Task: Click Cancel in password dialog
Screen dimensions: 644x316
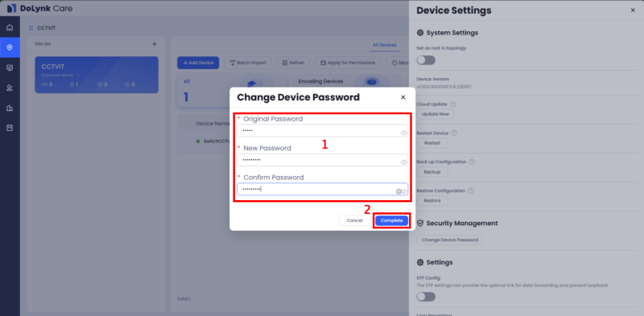Action: tap(354, 221)
